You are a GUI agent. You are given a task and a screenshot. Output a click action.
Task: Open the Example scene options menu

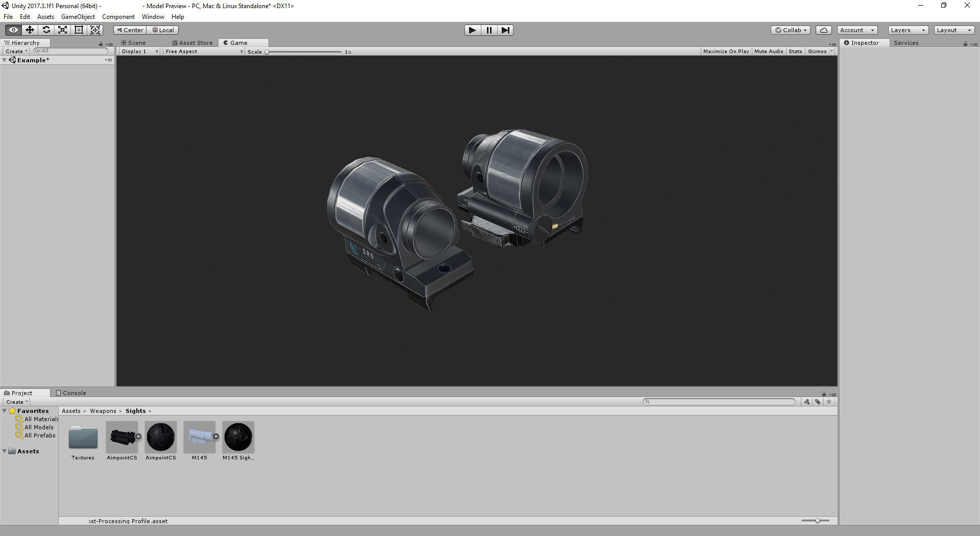(108, 60)
